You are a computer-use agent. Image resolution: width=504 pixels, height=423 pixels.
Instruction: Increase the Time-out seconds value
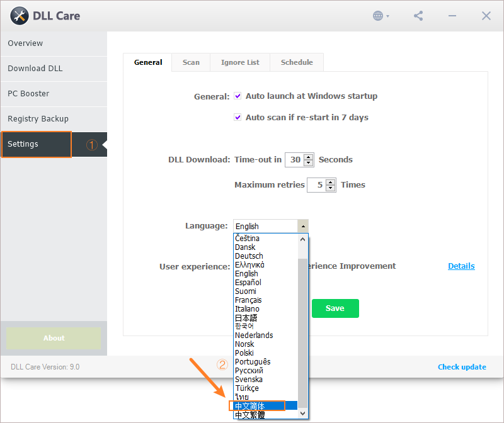[309, 157]
